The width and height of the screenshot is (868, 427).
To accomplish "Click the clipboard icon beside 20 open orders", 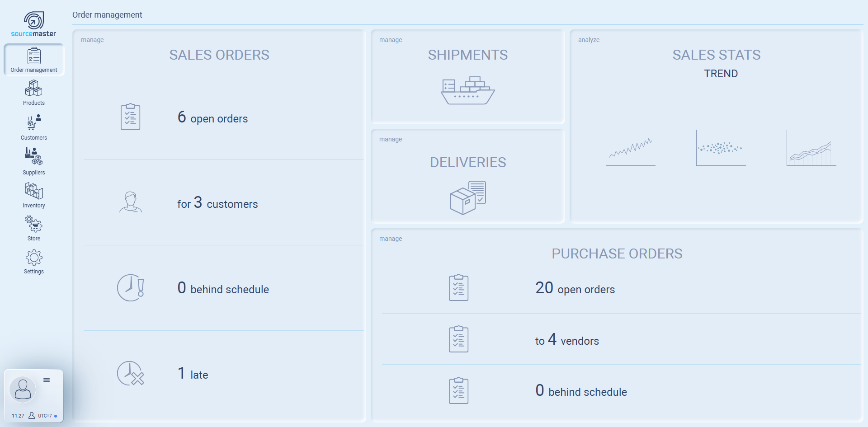I will tap(458, 287).
